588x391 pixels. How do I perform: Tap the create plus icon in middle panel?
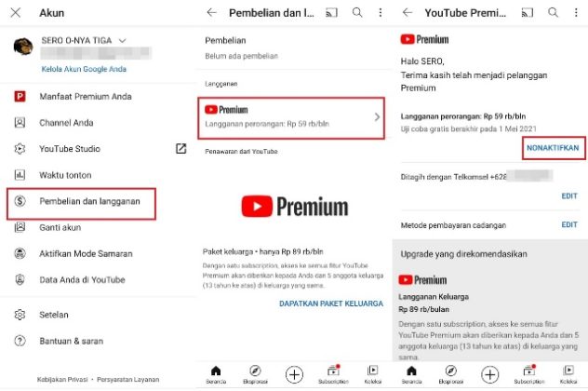(294, 374)
